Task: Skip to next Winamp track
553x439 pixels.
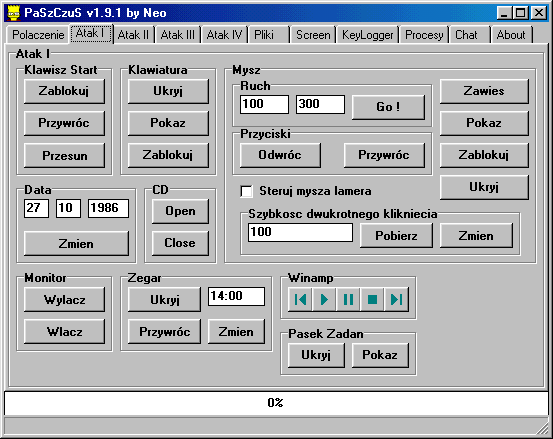Action: click(397, 299)
